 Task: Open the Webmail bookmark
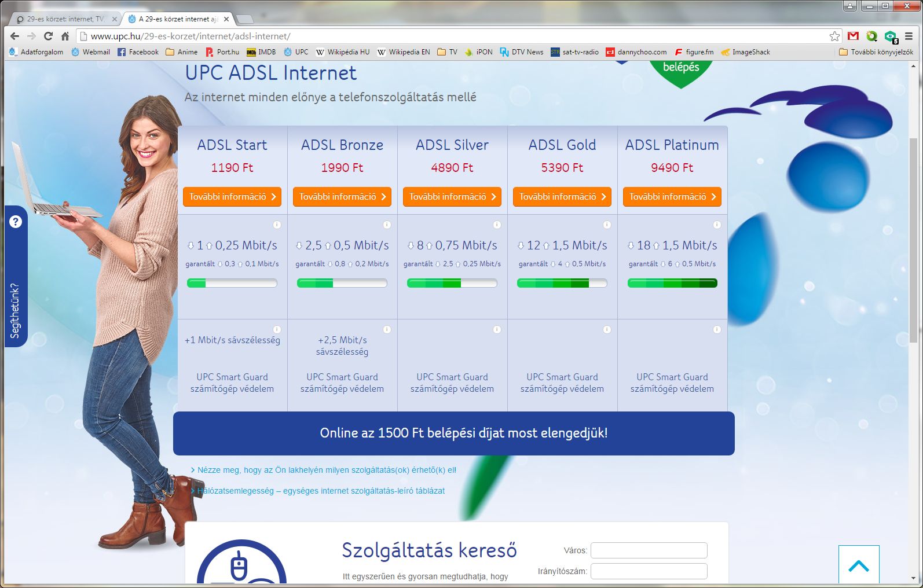[90, 52]
